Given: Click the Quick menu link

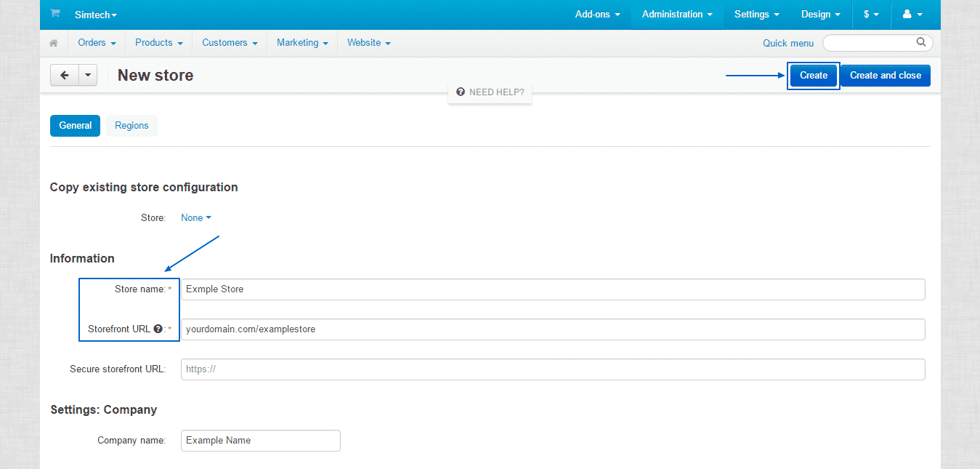Looking at the screenshot, I should pyautogui.click(x=788, y=43).
